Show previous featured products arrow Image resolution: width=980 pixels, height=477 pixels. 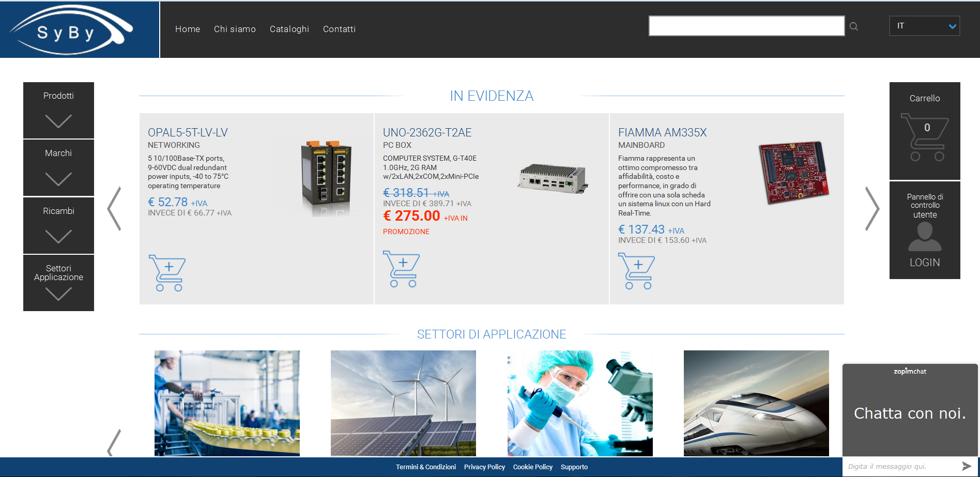[x=114, y=208]
